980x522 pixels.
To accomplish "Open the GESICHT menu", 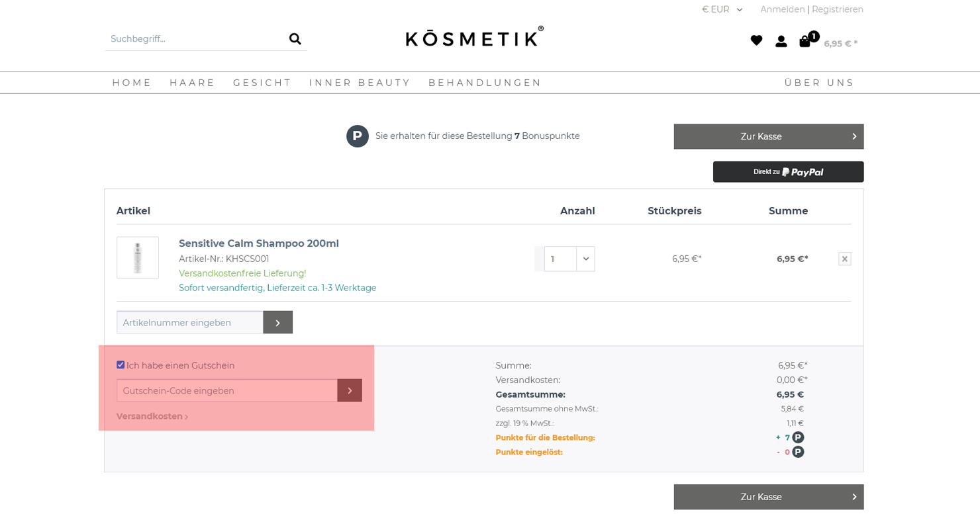I will click(x=262, y=83).
